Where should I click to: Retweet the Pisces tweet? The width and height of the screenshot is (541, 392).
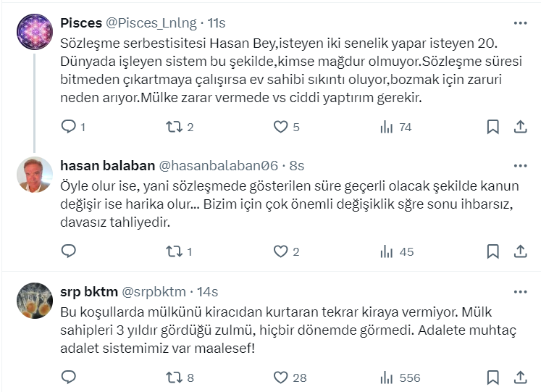click(x=175, y=127)
